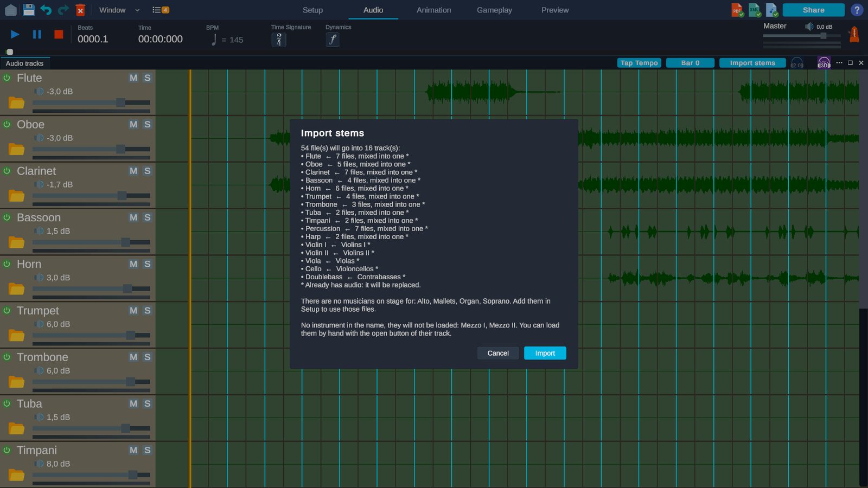The image size is (868, 488).
Task: Click the red trash delete icon
Action: pyautogui.click(x=80, y=10)
